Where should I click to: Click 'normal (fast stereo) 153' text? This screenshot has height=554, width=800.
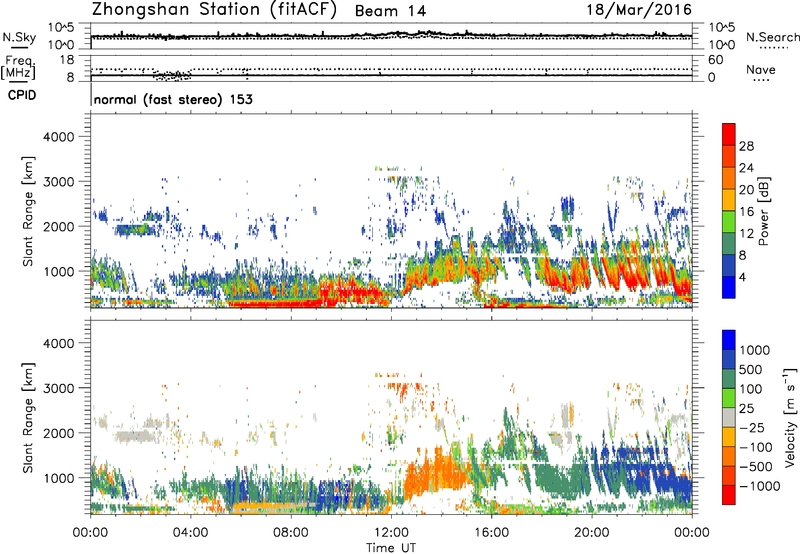click(173, 99)
